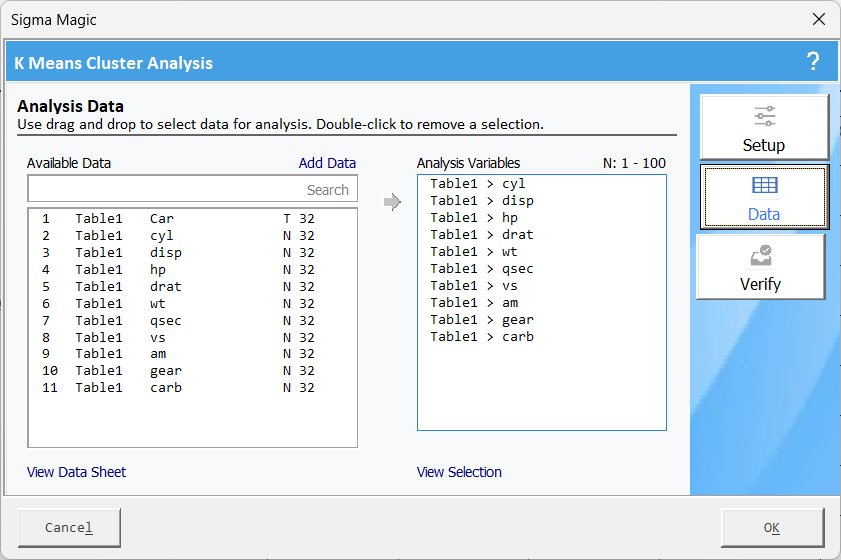
Task: Open the Verify tab
Action: [x=760, y=267]
